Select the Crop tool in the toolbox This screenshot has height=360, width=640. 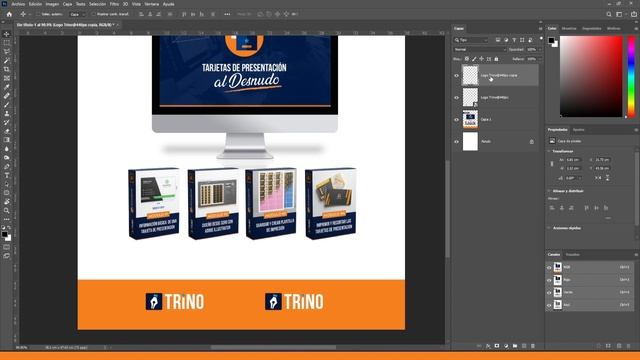click(x=7, y=69)
